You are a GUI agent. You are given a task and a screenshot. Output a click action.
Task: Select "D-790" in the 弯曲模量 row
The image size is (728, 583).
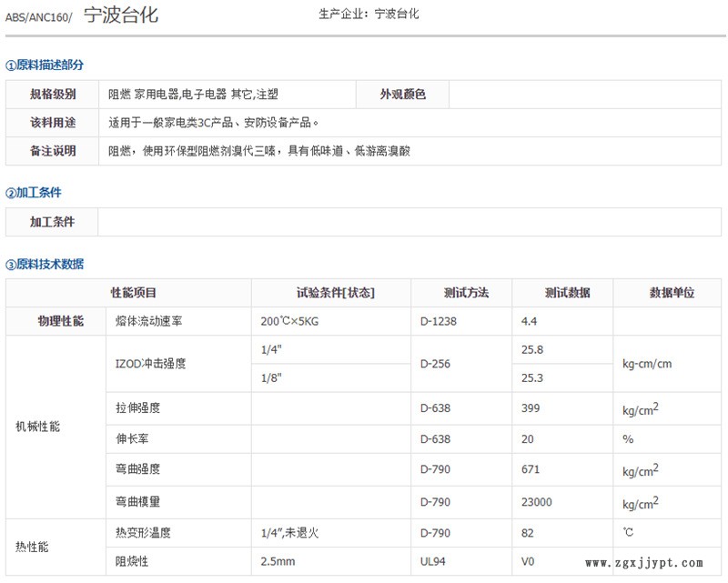[x=435, y=502]
